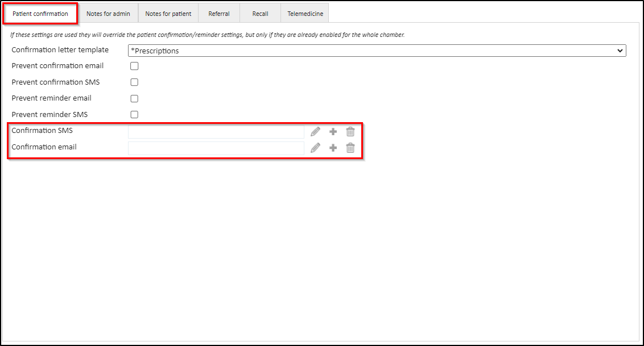Delete the Confirmation email using trash icon

click(350, 148)
